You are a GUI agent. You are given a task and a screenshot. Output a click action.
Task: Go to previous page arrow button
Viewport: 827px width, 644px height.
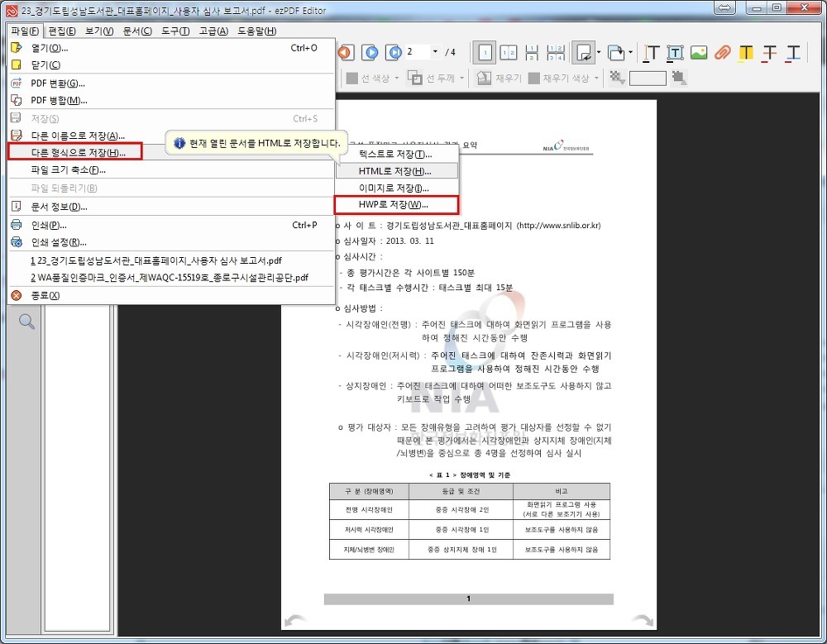click(x=345, y=52)
